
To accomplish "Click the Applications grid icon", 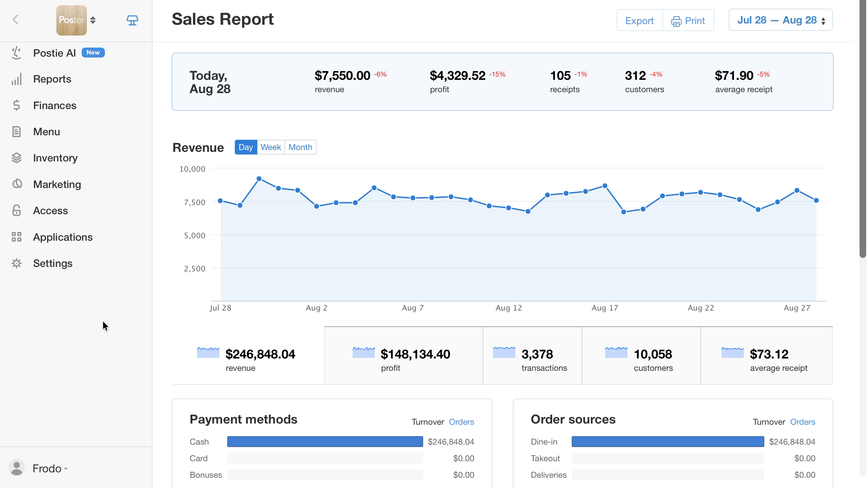I will pos(17,237).
